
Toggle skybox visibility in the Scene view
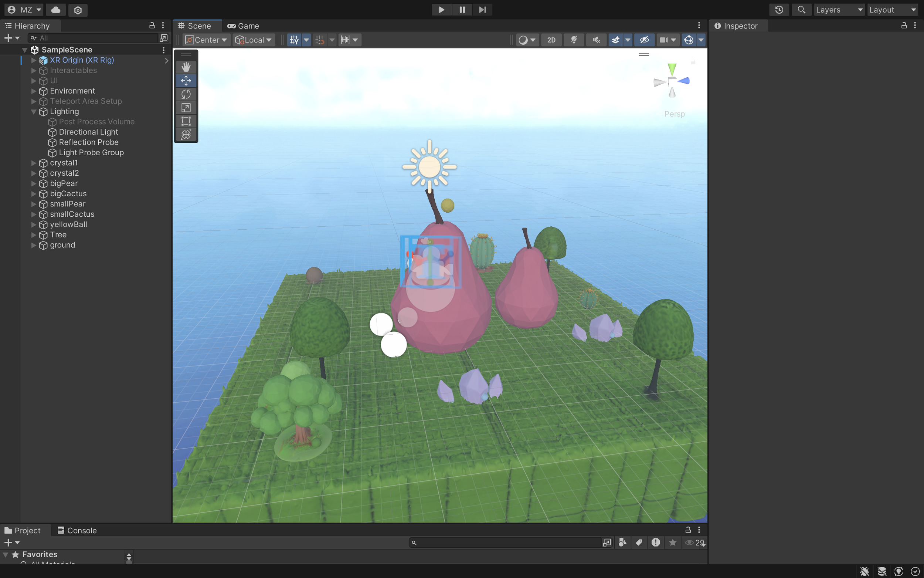click(x=616, y=40)
